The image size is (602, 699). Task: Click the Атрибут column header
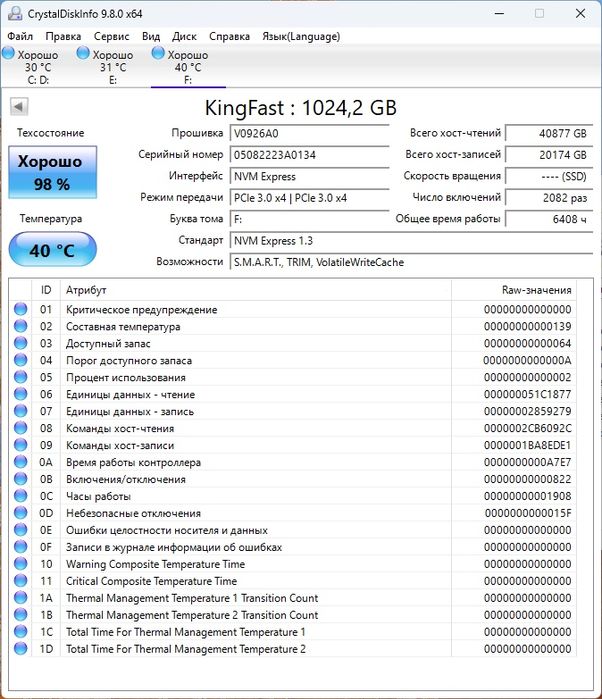coord(256,290)
